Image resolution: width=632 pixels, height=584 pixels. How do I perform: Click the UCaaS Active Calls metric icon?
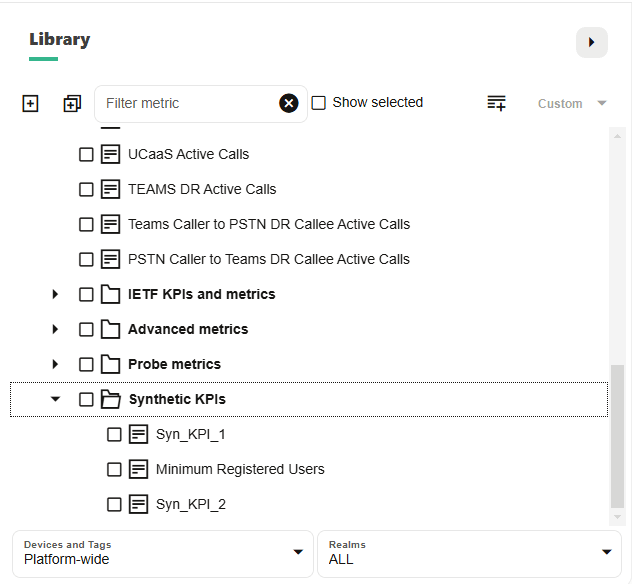pos(111,154)
